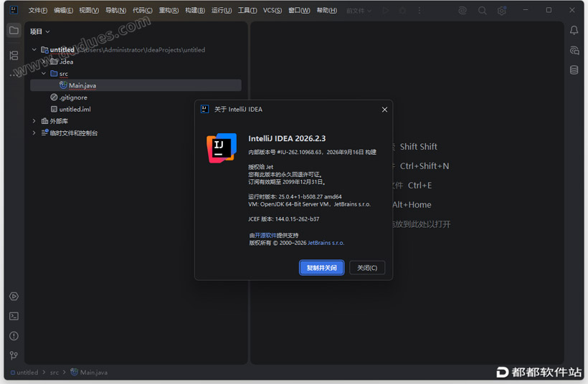Expand the 外部库 node
The height and width of the screenshot is (384, 588).
[34, 120]
